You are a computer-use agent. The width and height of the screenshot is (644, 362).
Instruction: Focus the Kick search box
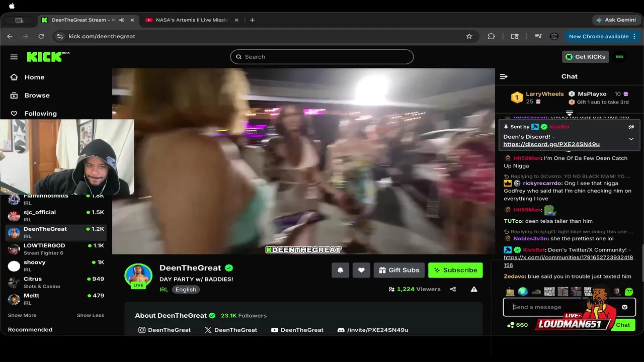tap(322, 57)
